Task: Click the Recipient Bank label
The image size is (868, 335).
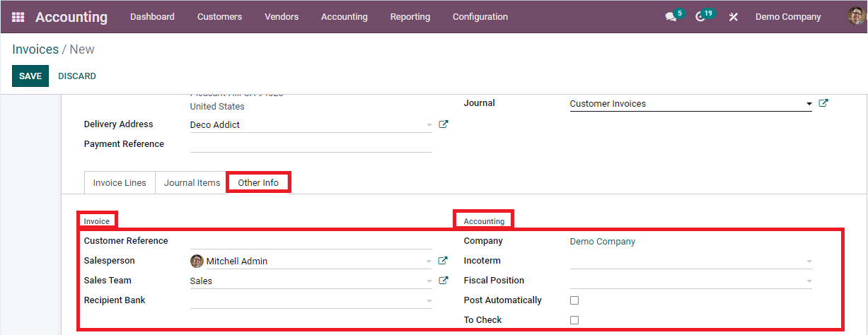Action: click(115, 300)
